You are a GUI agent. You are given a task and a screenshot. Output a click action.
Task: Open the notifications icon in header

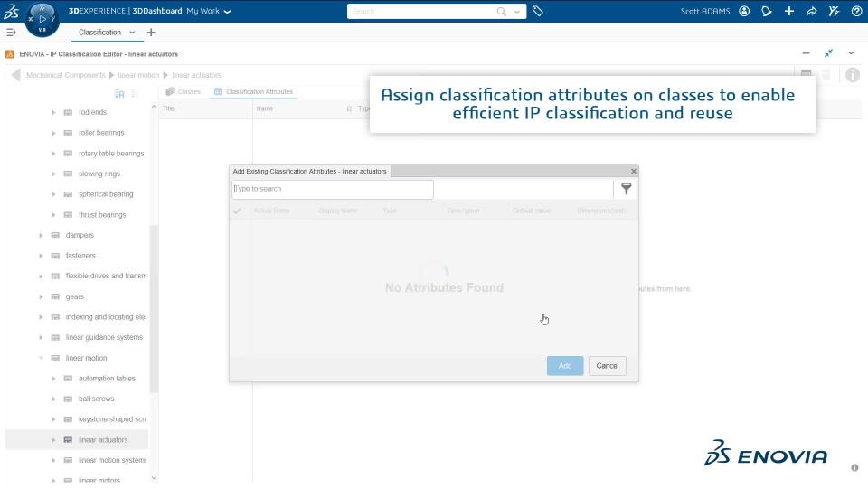(767, 11)
